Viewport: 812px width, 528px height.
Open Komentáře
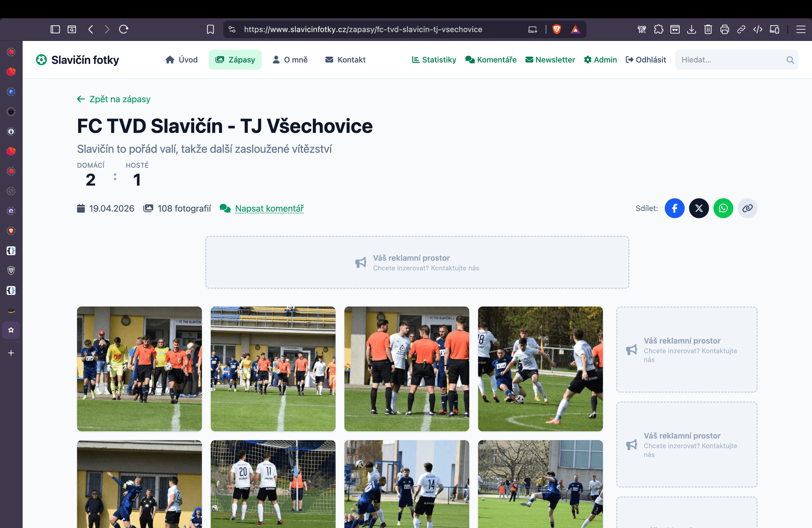click(x=491, y=60)
